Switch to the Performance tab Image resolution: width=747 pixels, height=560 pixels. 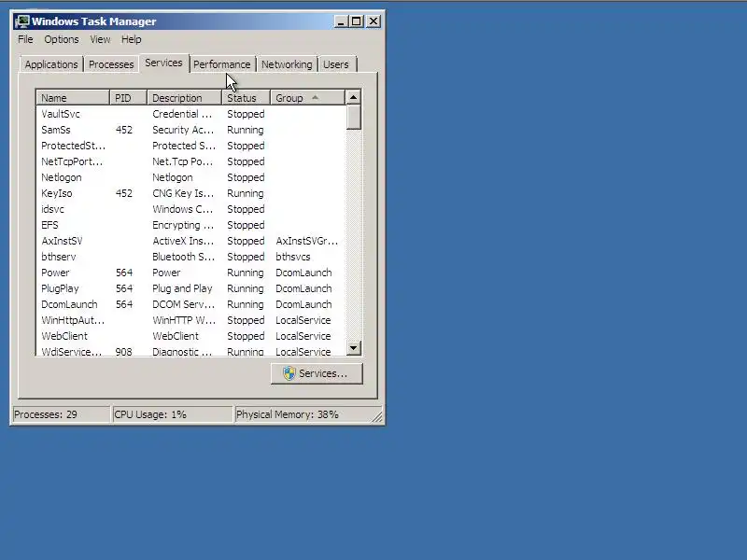tap(221, 64)
